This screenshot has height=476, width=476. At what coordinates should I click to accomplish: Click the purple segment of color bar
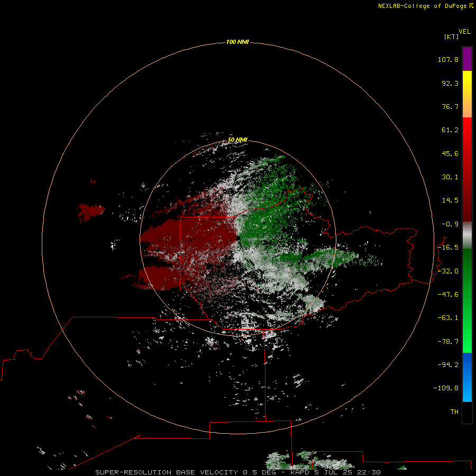(467, 59)
